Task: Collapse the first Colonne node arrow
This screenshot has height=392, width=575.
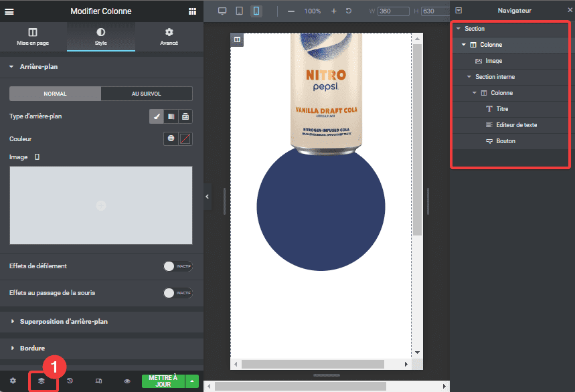Action: tap(463, 45)
